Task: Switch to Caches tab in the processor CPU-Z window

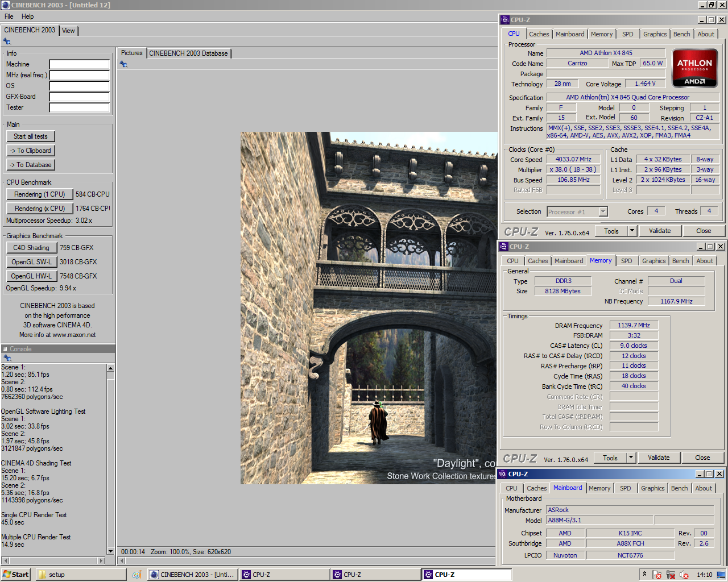Action: pos(539,34)
